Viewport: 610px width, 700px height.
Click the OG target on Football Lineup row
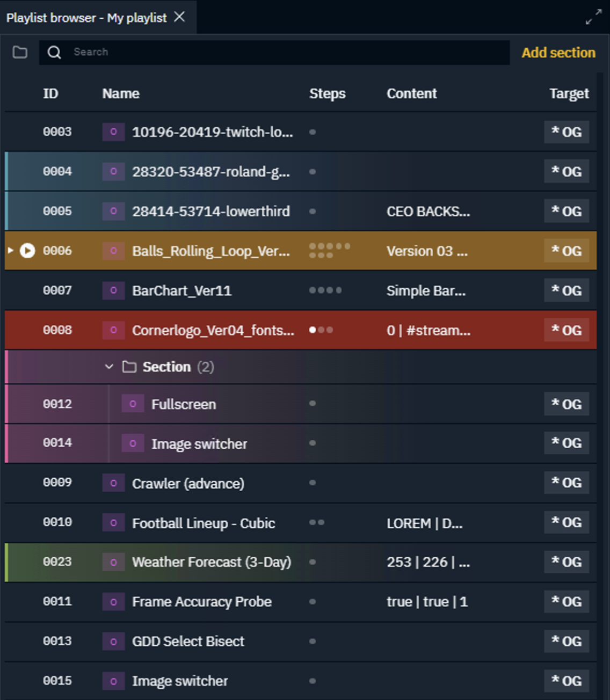point(567,523)
